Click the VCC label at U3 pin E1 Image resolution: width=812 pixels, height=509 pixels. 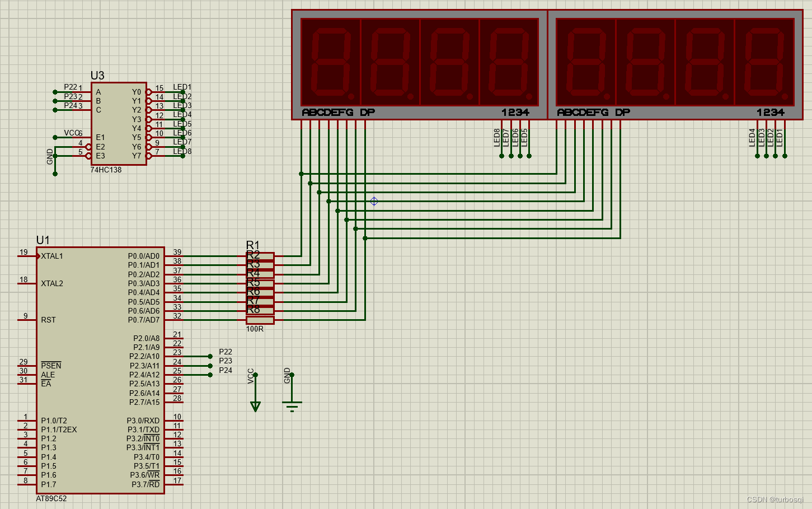pos(71,133)
